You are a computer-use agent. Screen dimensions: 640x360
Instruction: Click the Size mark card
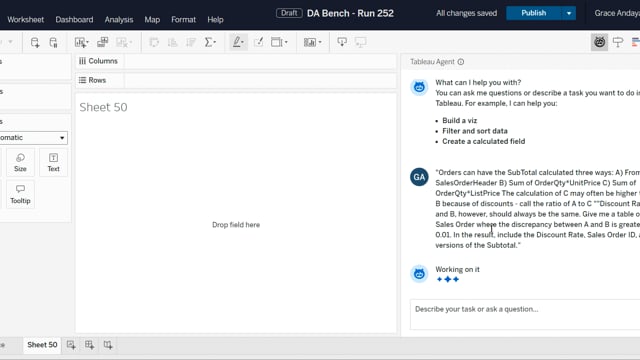pos(20,162)
